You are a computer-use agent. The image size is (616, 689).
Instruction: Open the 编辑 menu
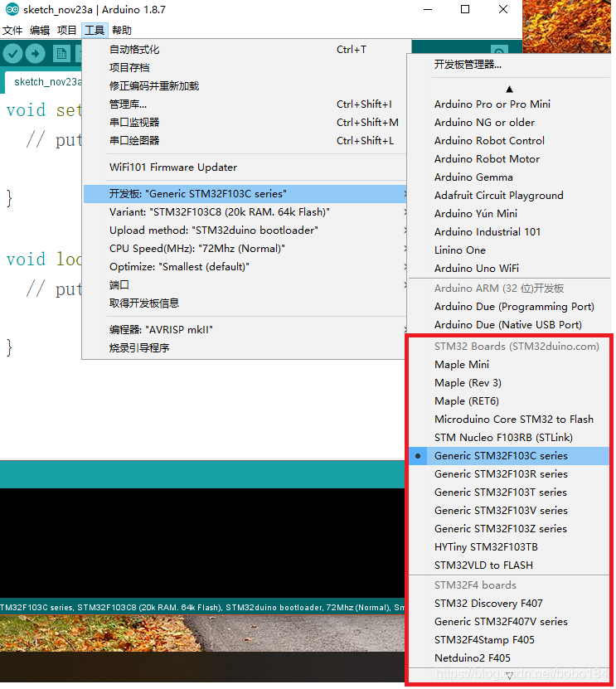(x=40, y=31)
